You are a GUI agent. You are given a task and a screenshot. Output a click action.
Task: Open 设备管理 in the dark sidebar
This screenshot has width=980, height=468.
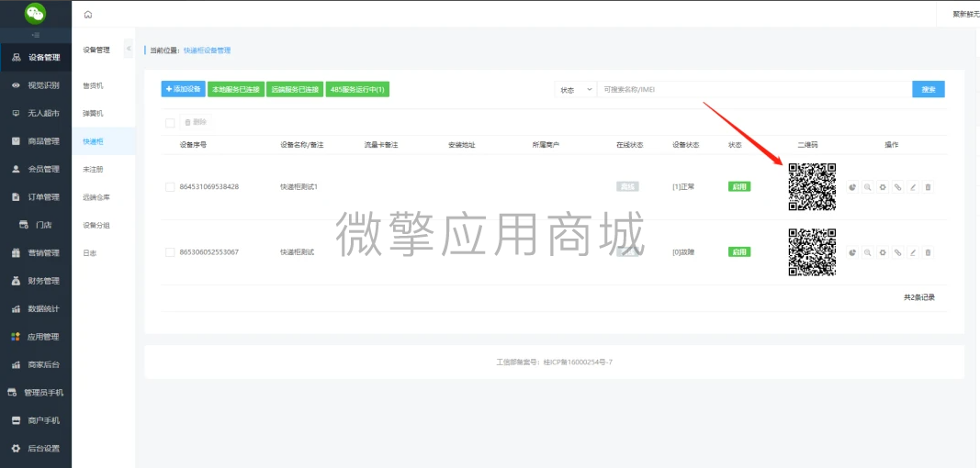(x=36, y=58)
